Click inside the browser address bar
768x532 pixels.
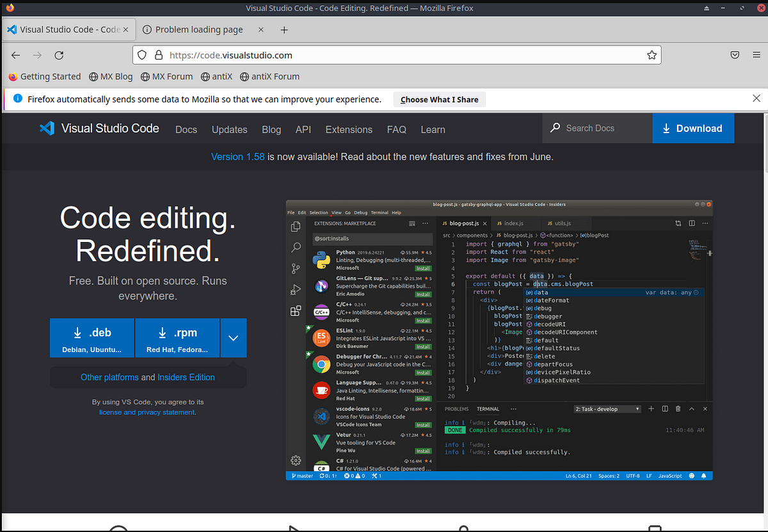(320, 55)
